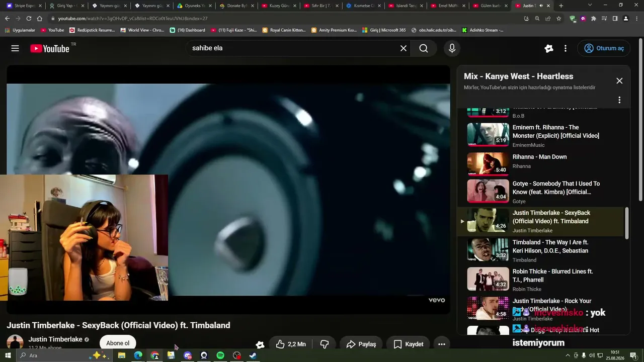644x362 pixels.
Task: Open the Royal Canin Kitten bookmark
Action: pos(284,30)
